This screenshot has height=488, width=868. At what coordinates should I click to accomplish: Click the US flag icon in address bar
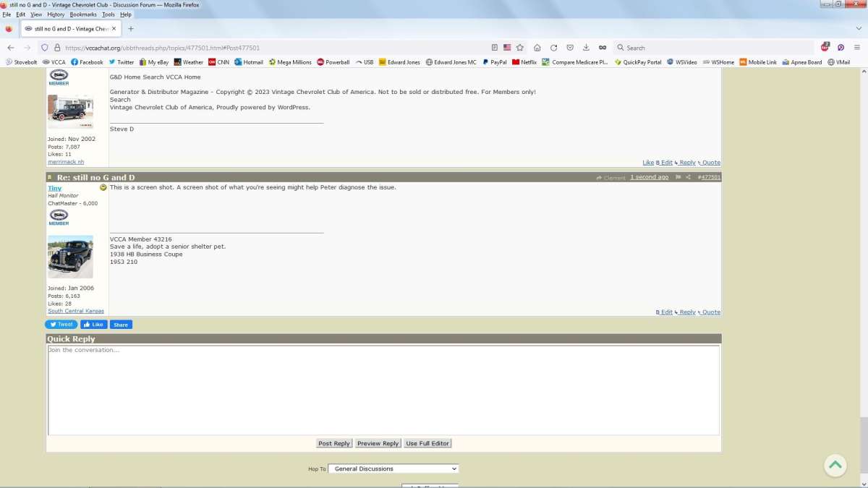pos(507,48)
